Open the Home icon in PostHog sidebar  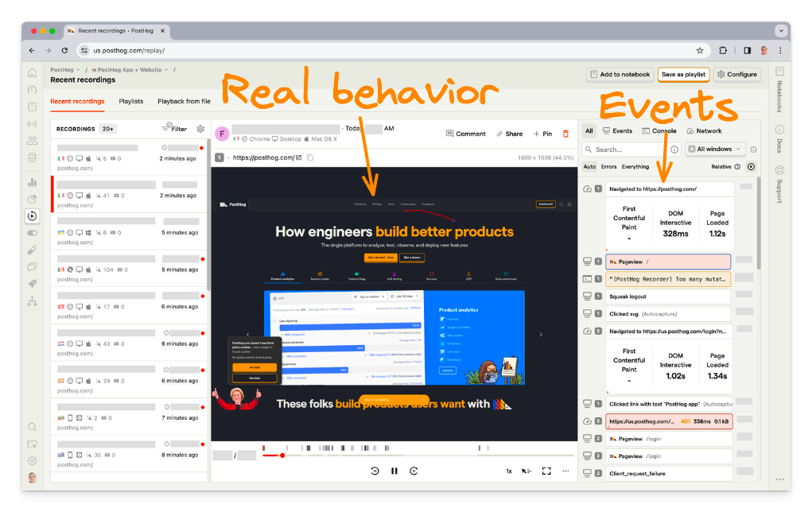pyautogui.click(x=32, y=73)
